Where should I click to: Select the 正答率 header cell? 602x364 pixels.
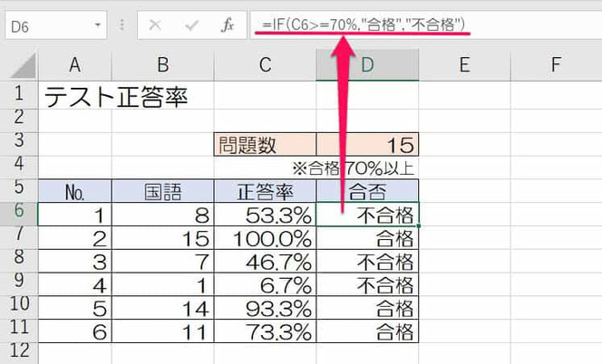(265, 191)
